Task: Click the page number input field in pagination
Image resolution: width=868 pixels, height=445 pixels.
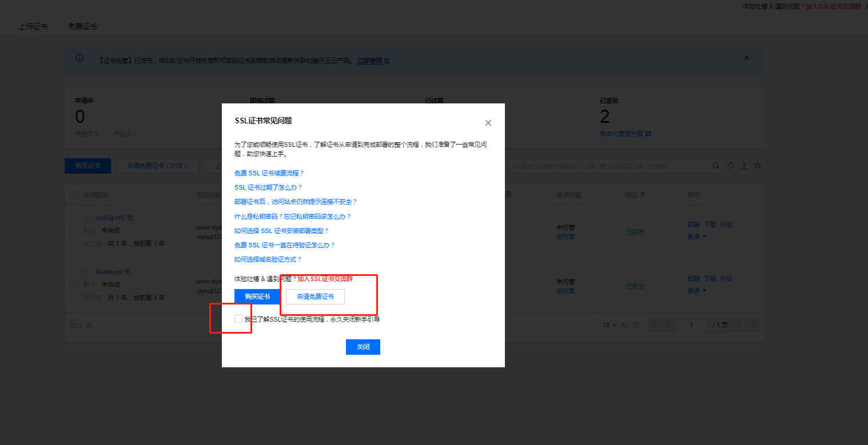Action: pos(691,325)
